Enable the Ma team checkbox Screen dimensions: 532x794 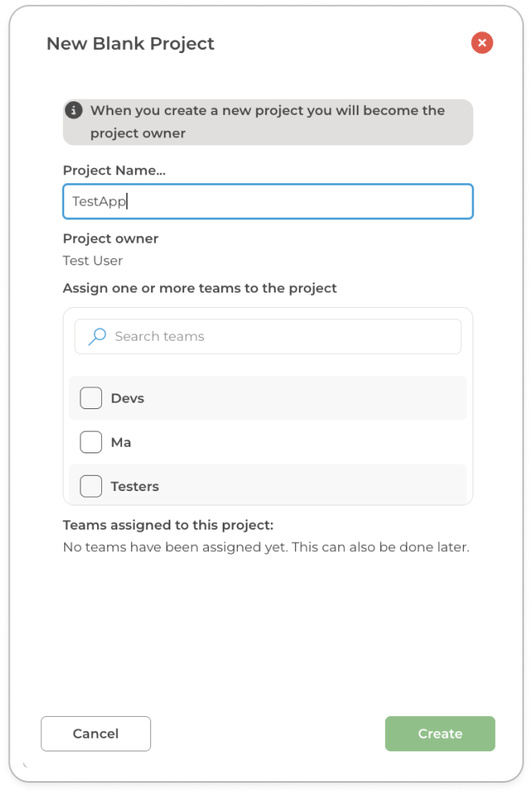[x=92, y=442]
